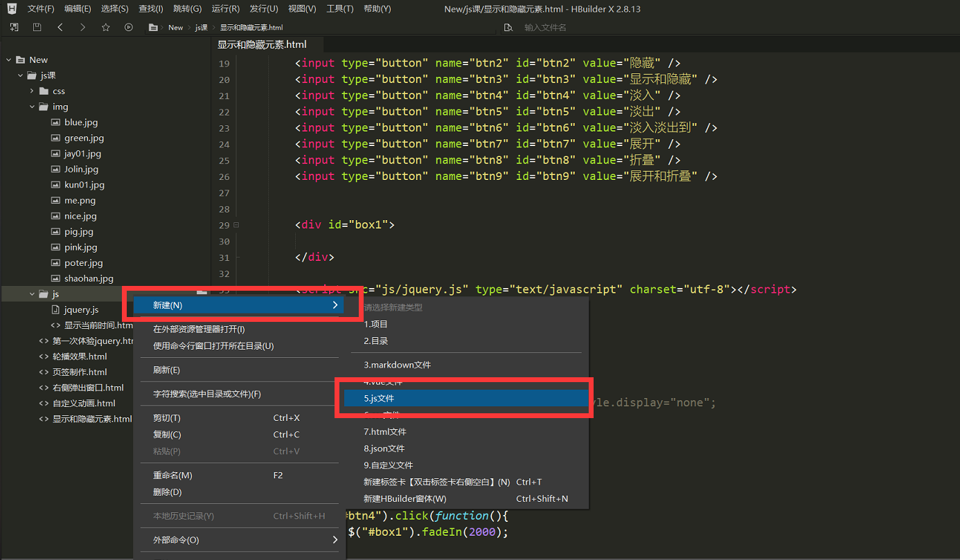Open the 运行(R) menu
Screen dimensions: 960x560
coord(226,9)
